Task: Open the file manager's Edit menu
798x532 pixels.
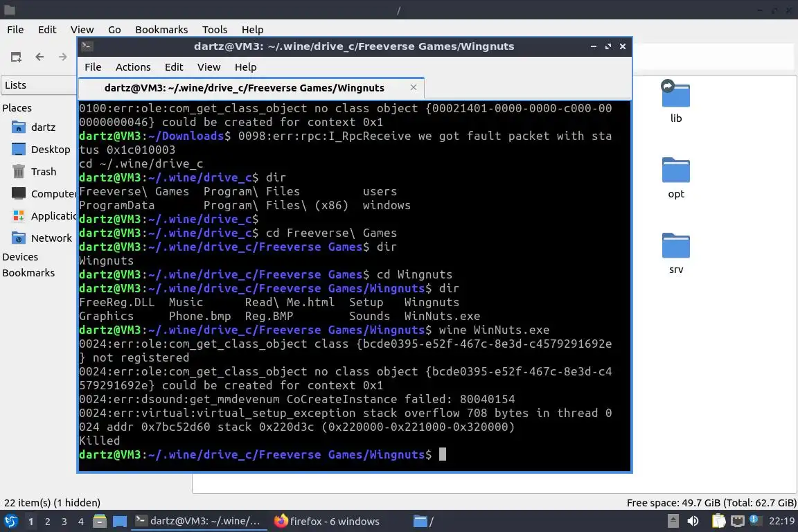Action: click(x=47, y=30)
